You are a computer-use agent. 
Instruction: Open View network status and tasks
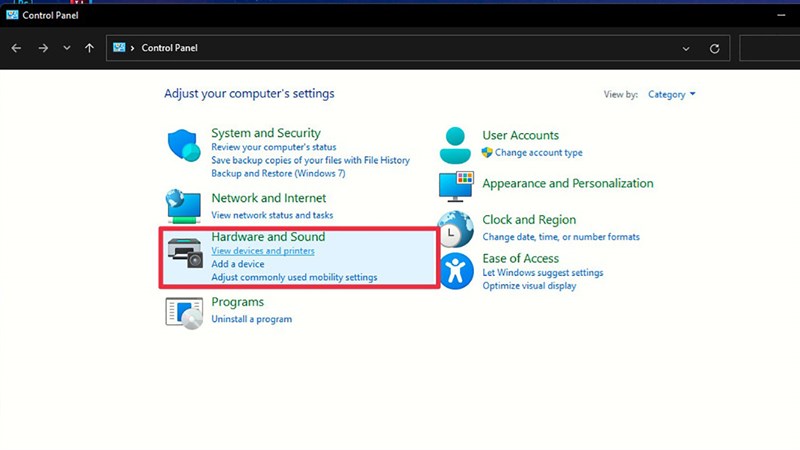point(272,215)
